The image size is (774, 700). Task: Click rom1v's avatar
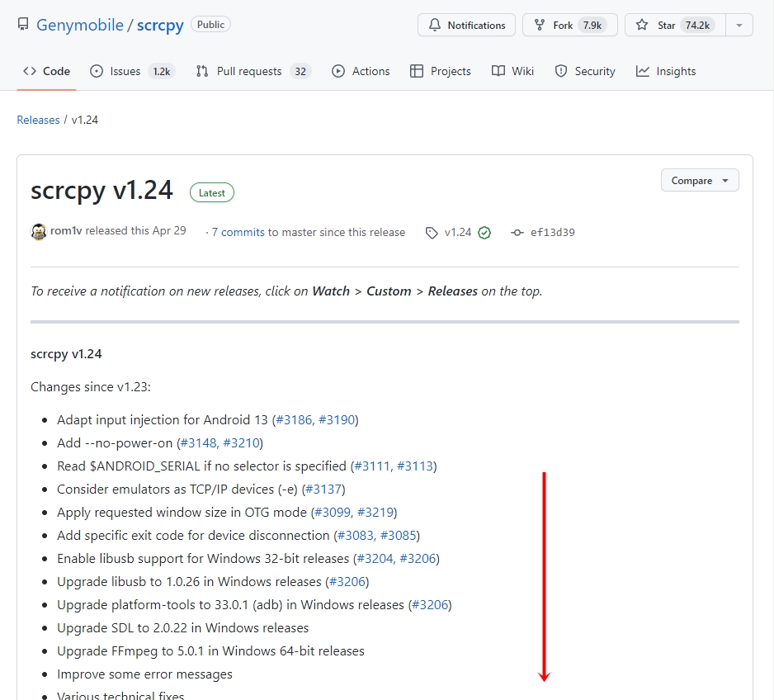(x=38, y=232)
